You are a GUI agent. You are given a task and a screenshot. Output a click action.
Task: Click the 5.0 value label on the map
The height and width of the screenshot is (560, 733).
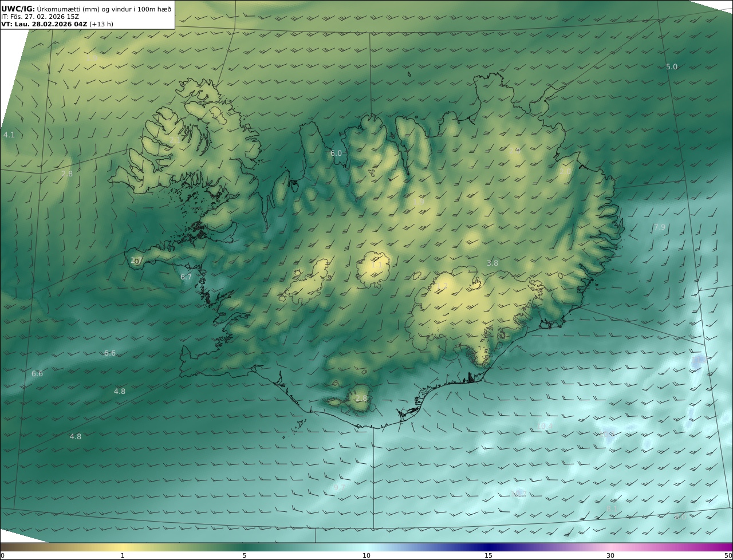672,67
